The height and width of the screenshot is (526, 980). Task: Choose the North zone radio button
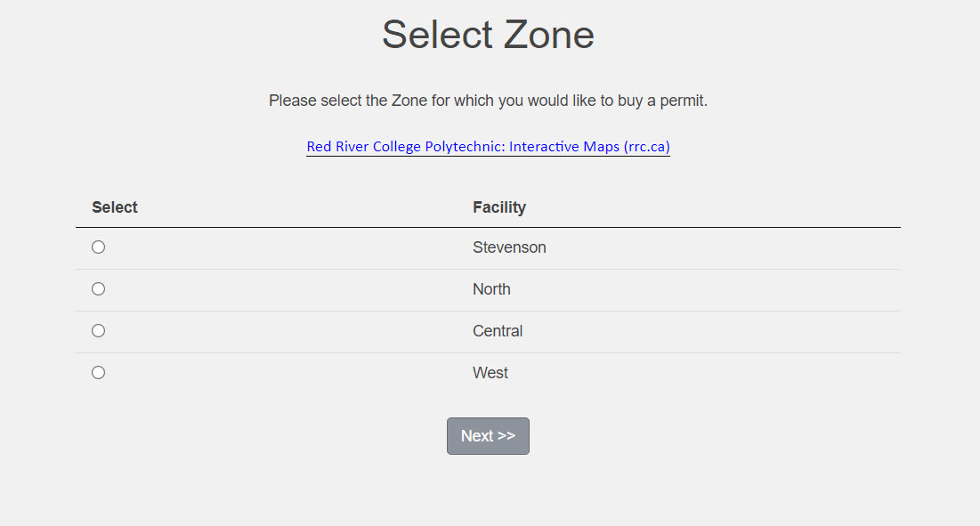99,289
